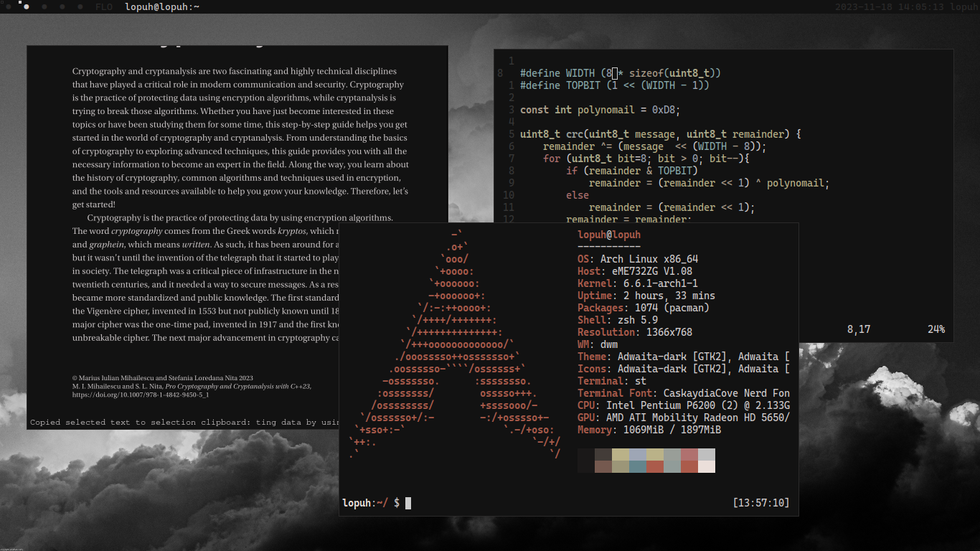Open the fifth workspace tag dot

click(80, 6)
